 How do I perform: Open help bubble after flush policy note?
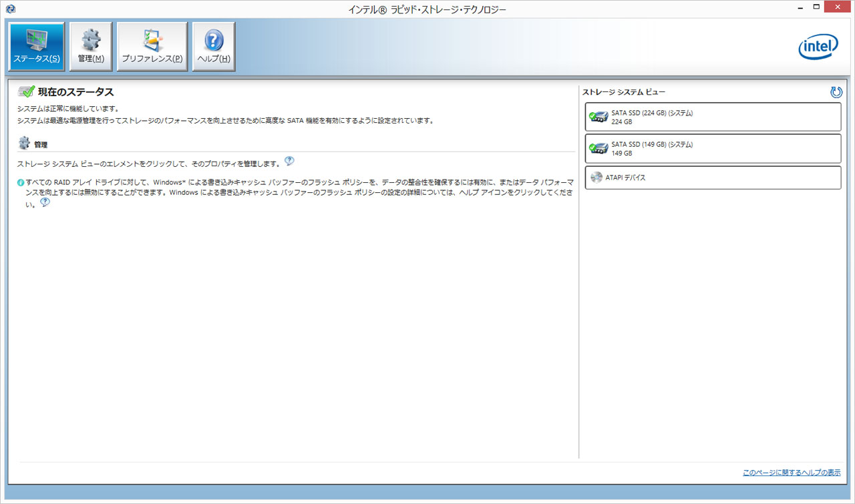pos(45,202)
